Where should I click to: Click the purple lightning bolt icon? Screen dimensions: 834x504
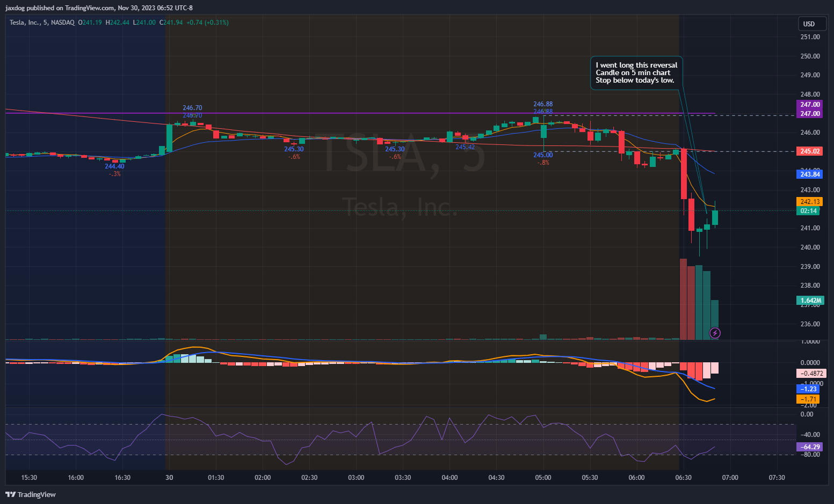point(715,333)
